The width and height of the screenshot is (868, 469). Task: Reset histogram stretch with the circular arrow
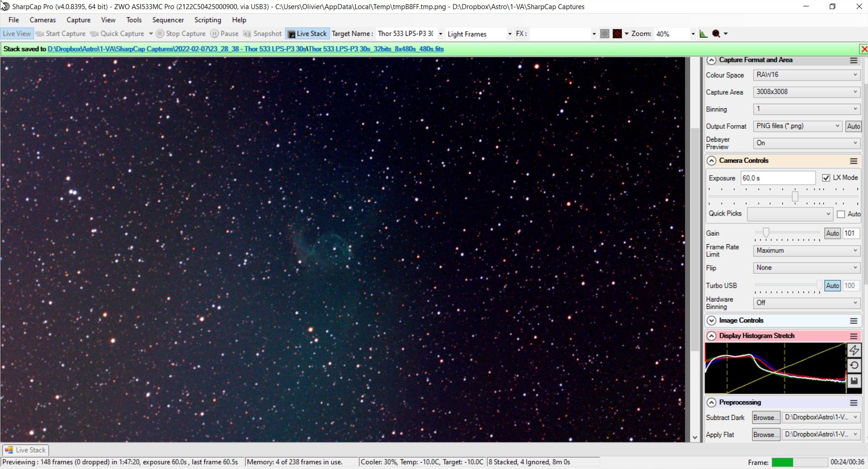click(x=854, y=365)
